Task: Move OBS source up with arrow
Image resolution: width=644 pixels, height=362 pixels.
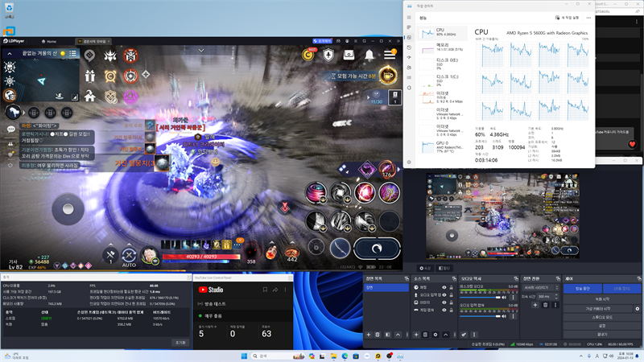Action: [x=446, y=335]
